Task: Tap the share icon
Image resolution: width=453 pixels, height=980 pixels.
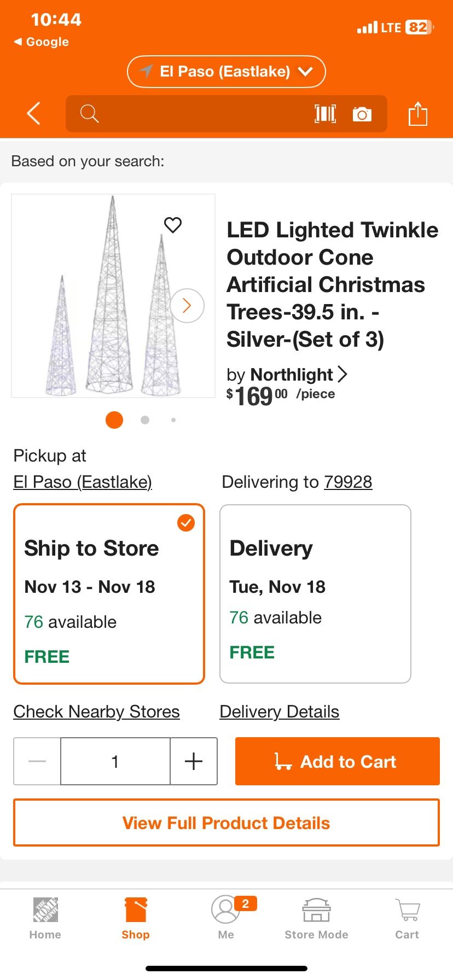Action: tap(417, 114)
